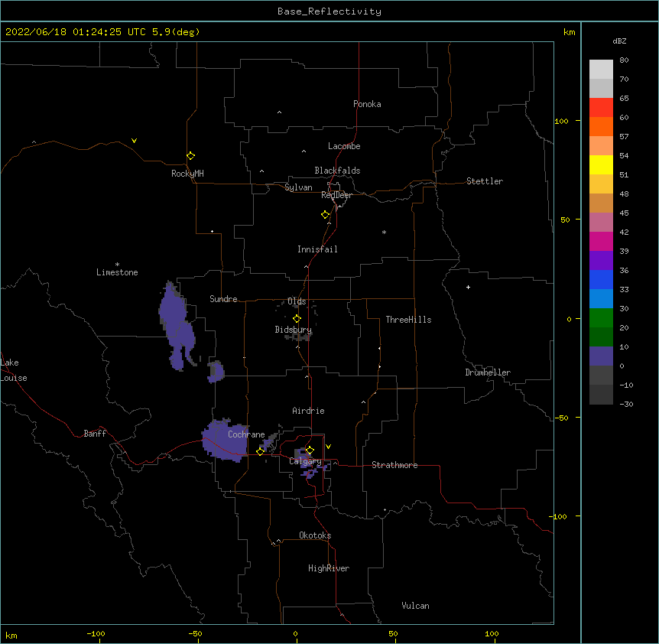Click the -50 tick on the right km axis
The height and width of the screenshot is (644, 659).
(561, 418)
